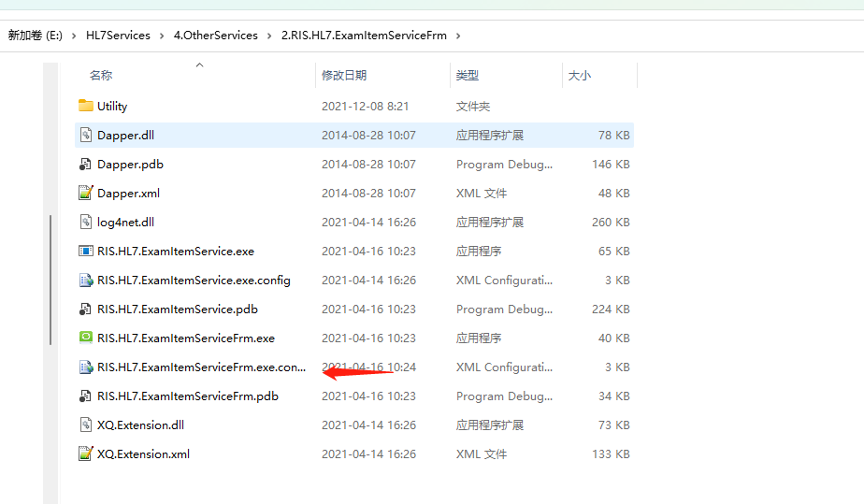The width and height of the screenshot is (864, 504).
Task: Click the RIS.HL7.ExamItemServiceFrm.pdb file icon
Action: [85, 396]
